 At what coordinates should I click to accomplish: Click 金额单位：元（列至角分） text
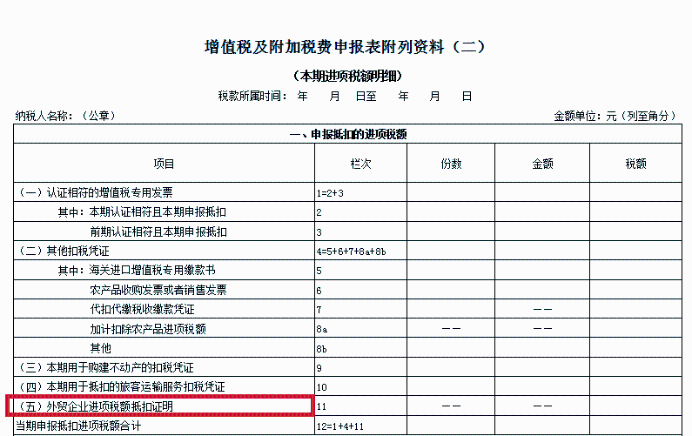pos(616,116)
